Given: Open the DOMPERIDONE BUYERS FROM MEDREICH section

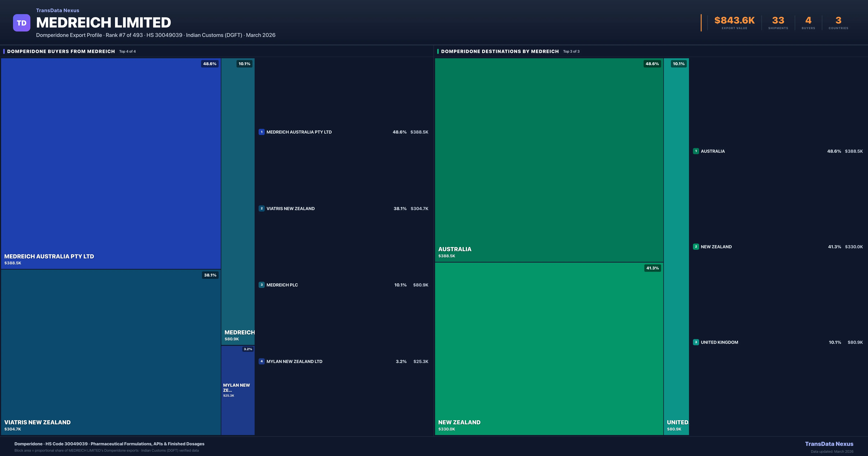Looking at the screenshot, I should coord(61,51).
